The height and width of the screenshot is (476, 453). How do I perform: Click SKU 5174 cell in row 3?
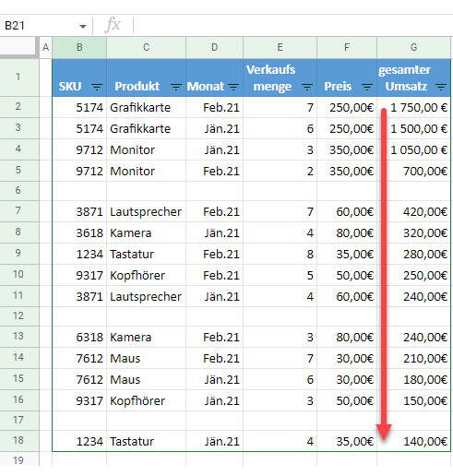[79, 128]
